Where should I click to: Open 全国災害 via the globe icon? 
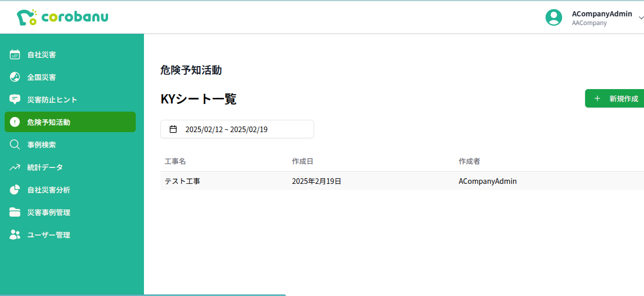15,77
